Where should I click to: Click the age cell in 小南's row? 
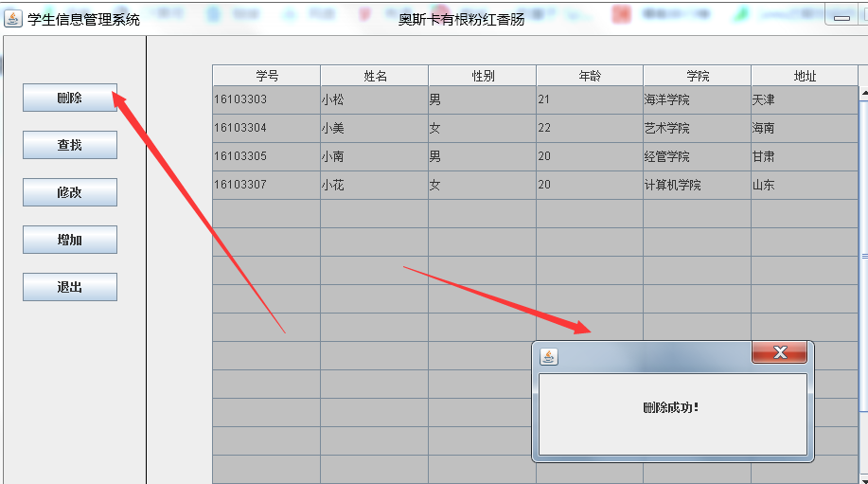590,156
